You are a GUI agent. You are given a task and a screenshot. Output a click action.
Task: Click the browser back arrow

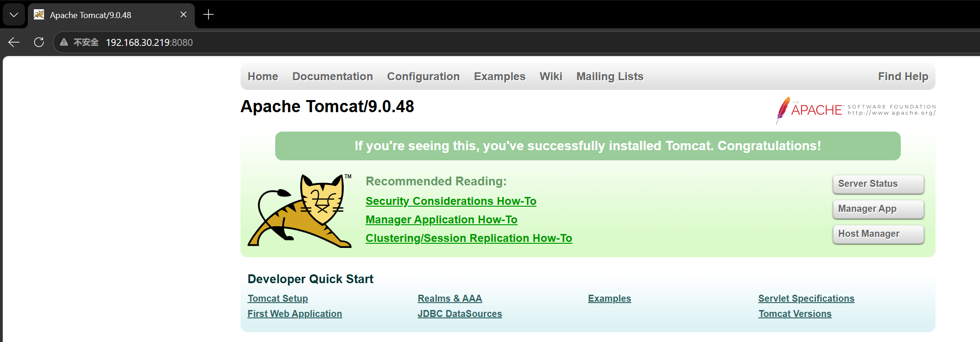[x=14, y=42]
